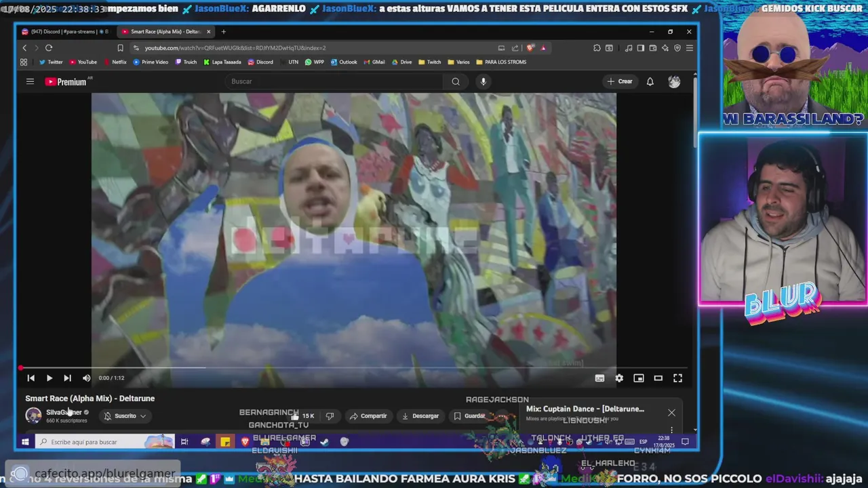Skip to the previous video in playlist
The image size is (868, 488).
31,378
